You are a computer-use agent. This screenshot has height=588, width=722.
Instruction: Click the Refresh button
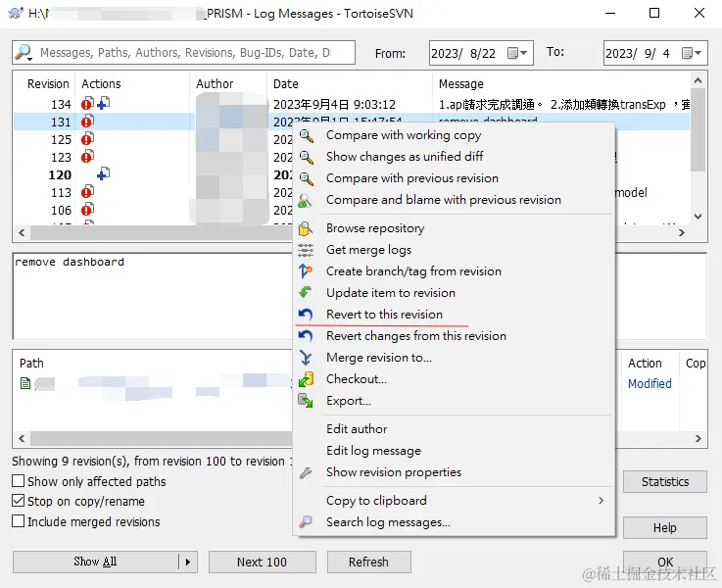[x=368, y=562]
